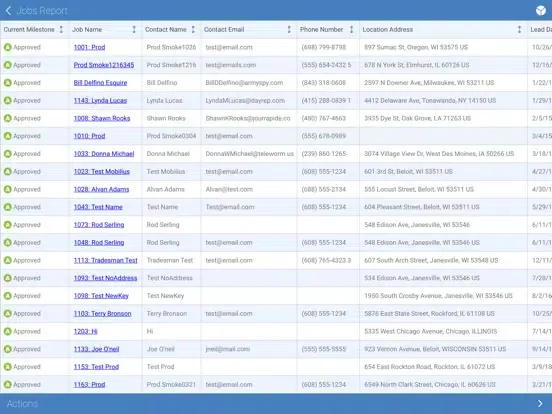Open job link Prod Smoke1216345
This screenshot has height=414, width=552.
pos(104,65)
